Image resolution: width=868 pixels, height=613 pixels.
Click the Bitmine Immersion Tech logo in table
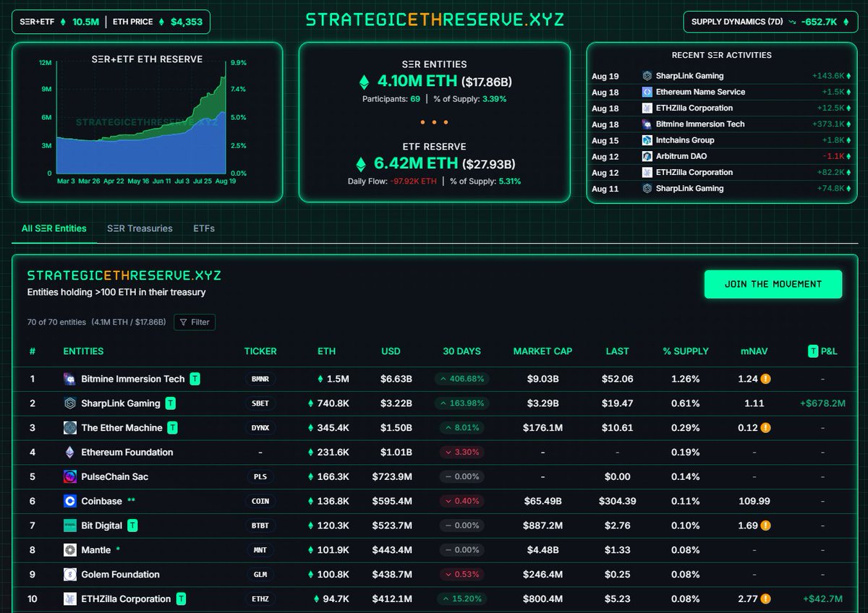pos(70,379)
